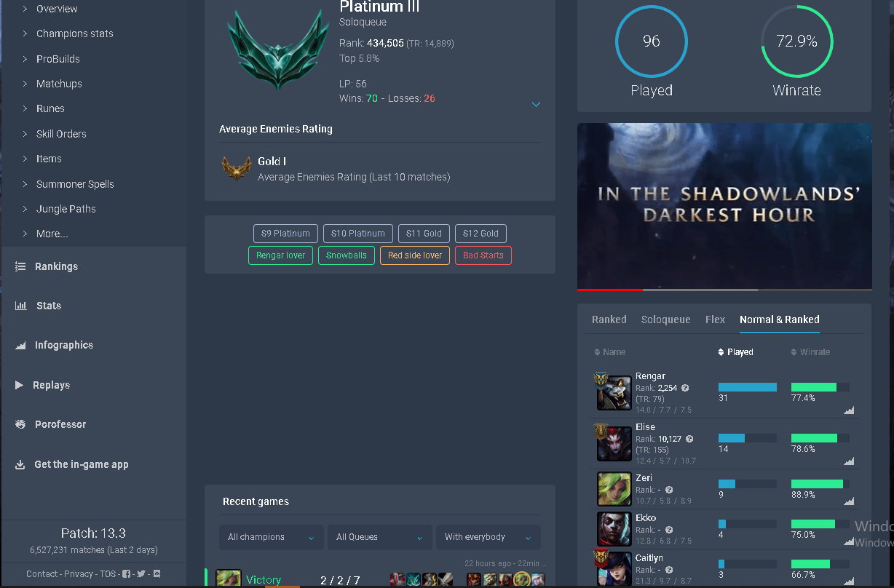The image size is (894, 588).
Task: Click Zeri's champion portrait in stats list
Action: pos(614,489)
